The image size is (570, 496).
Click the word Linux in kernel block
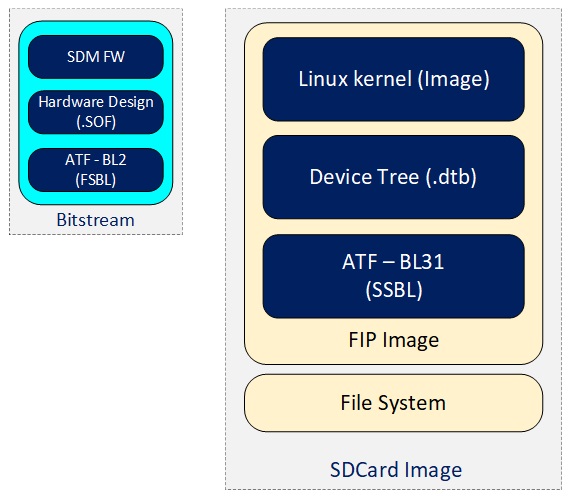[323, 79]
